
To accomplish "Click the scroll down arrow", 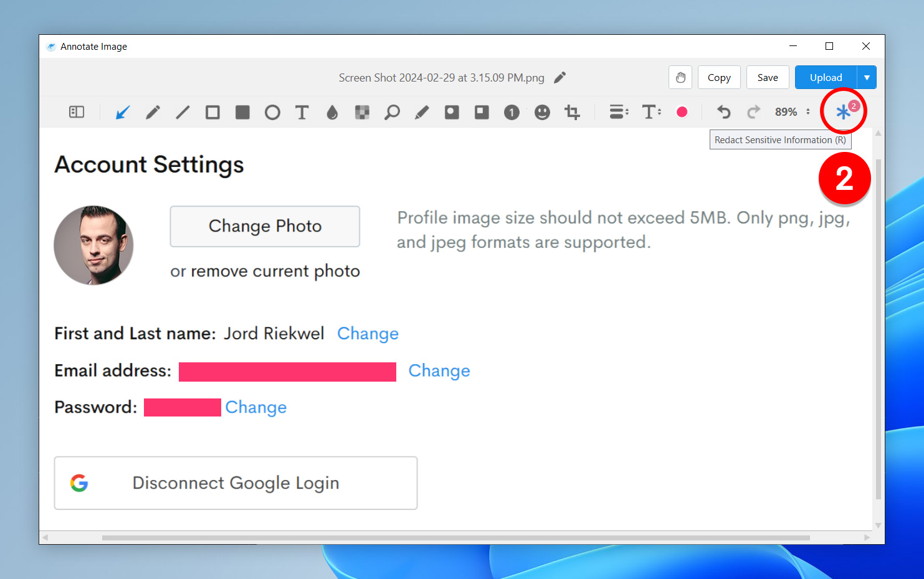I will click(x=879, y=525).
